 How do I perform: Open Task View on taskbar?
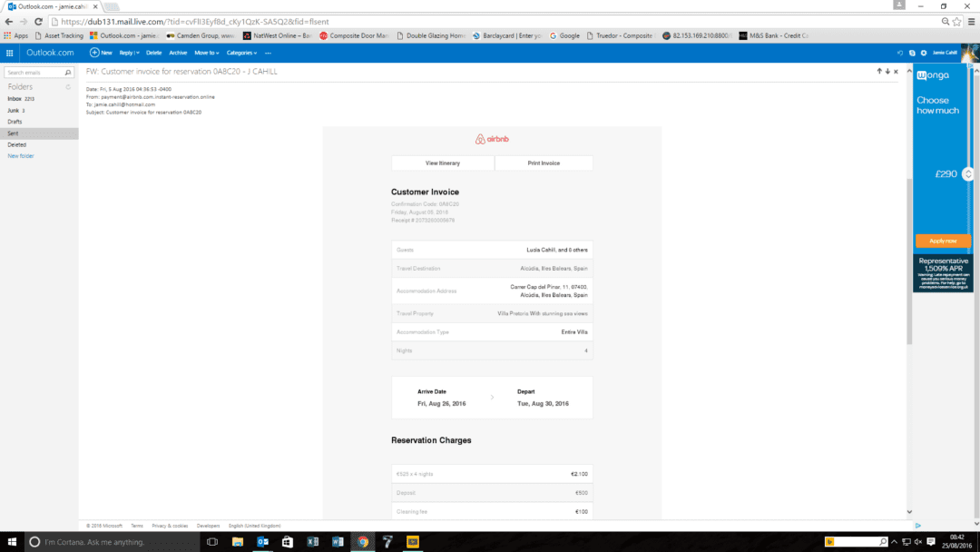point(212,542)
